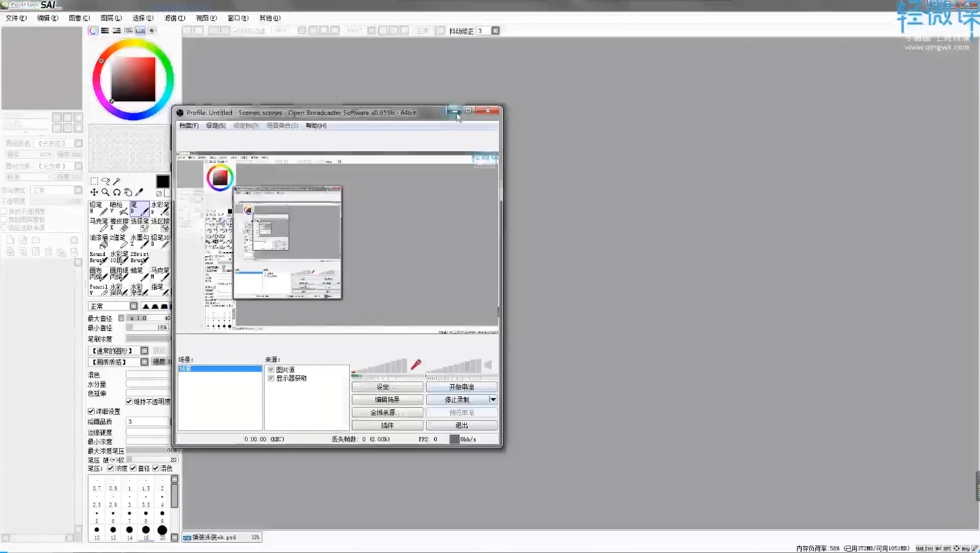Toggle pressure 浓度 checkbox
Image resolution: width=980 pixels, height=553 pixels.
(110, 468)
